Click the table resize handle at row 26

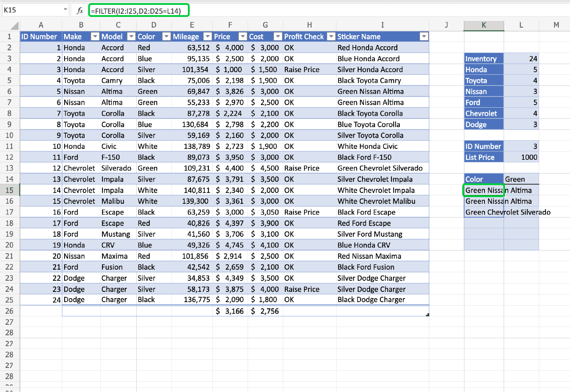coord(427,315)
